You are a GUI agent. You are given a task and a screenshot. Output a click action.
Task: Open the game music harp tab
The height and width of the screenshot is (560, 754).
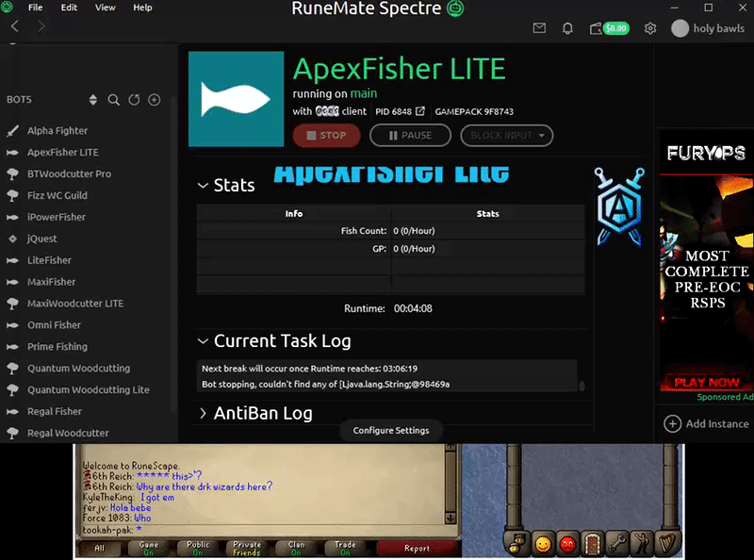click(666, 544)
